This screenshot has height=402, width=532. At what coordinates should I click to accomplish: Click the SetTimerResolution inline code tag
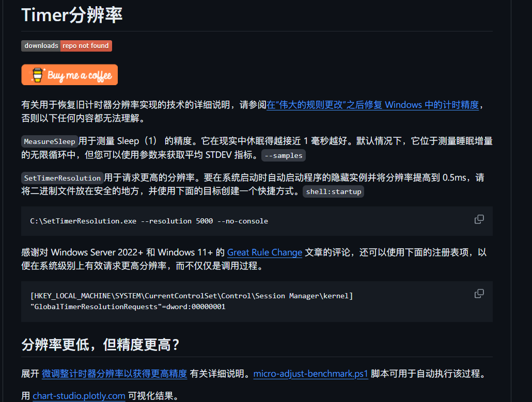click(x=62, y=178)
